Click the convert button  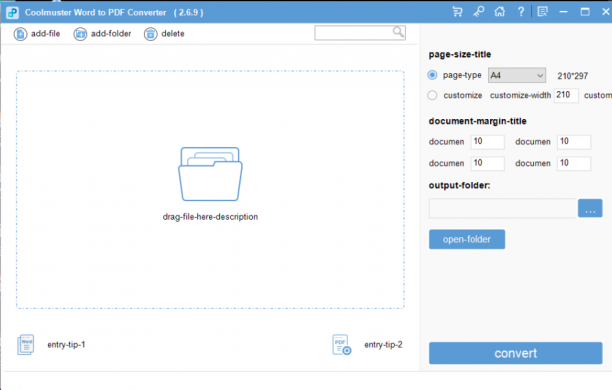pyautogui.click(x=516, y=353)
